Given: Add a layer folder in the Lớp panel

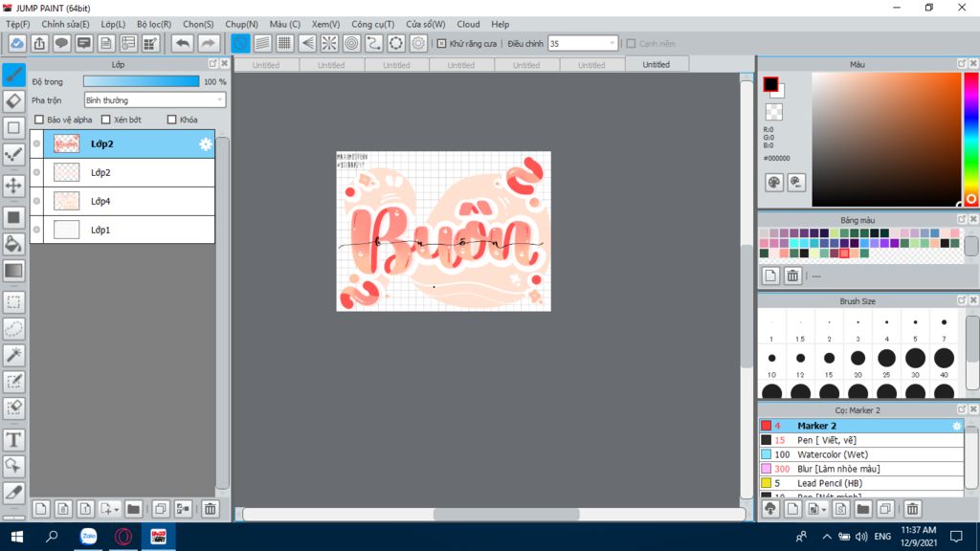Looking at the screenshot, I should point(133,509).
